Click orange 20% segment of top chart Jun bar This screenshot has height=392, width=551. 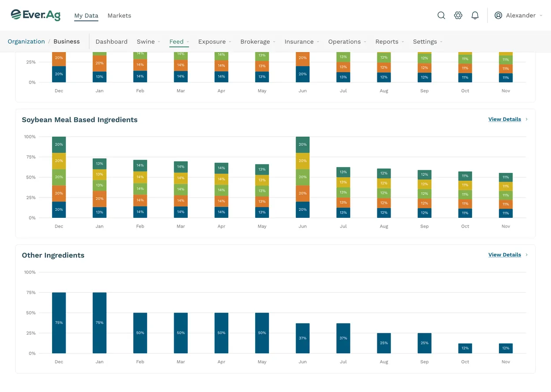click(303, 58)
